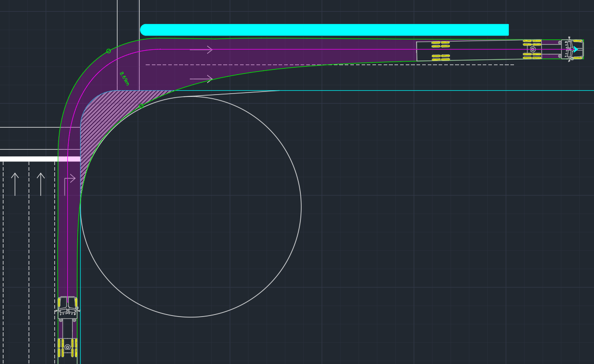Click the horizontal dashed lane centerline
The image size is (594, 364).
[x=328, y=65]
